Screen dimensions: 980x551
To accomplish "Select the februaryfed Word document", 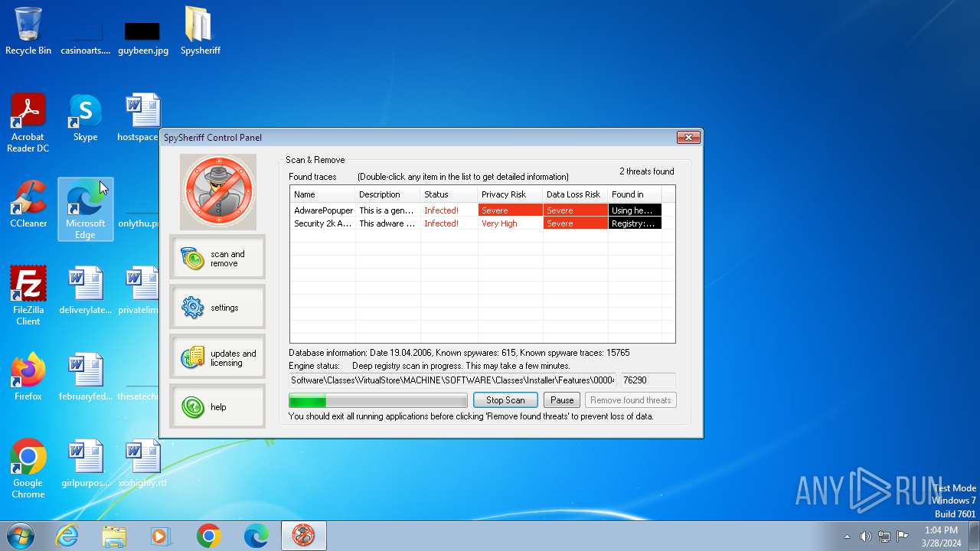I will [85, 377].
